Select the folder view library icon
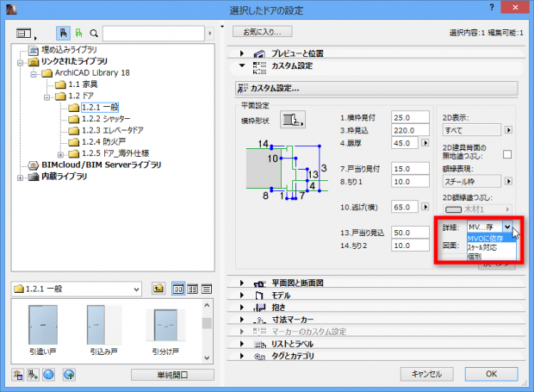The height and width of the screenshot is (392, 534). 64,33
